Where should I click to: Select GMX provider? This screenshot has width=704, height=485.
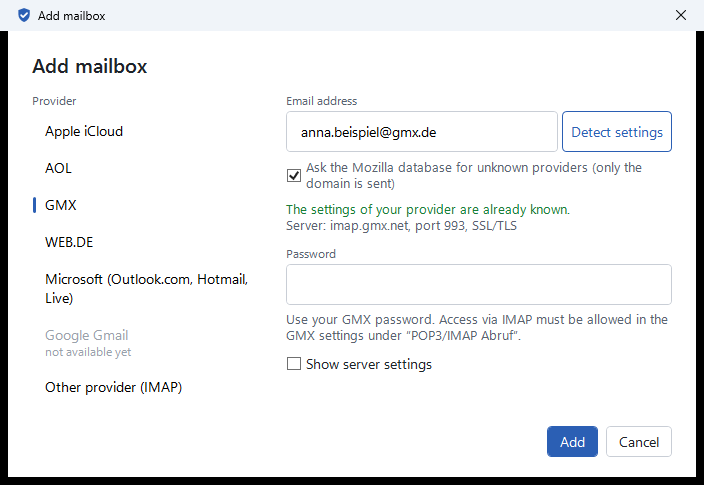61,205
